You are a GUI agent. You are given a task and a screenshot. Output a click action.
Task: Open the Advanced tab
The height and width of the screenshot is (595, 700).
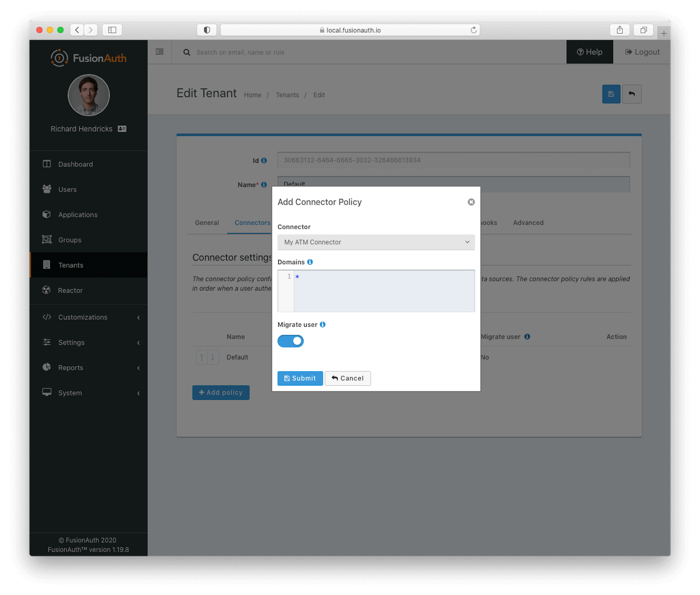coord(528,223)
